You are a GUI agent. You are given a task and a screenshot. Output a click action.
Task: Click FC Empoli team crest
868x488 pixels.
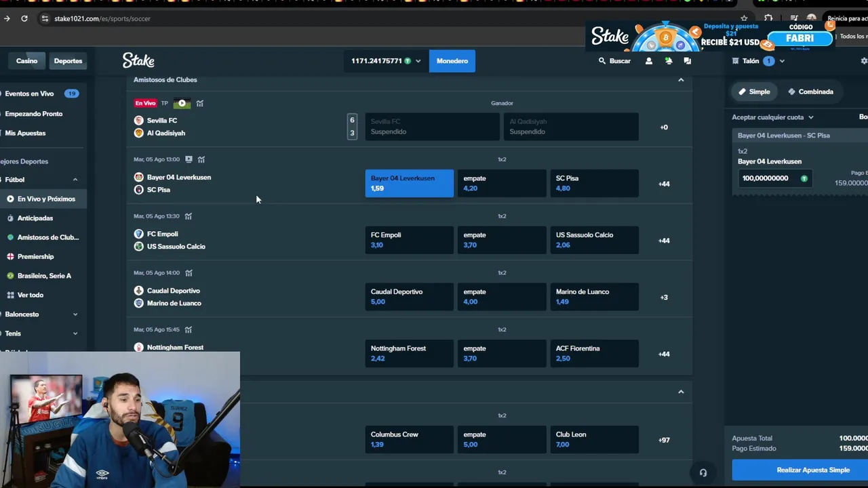[139, 234]
